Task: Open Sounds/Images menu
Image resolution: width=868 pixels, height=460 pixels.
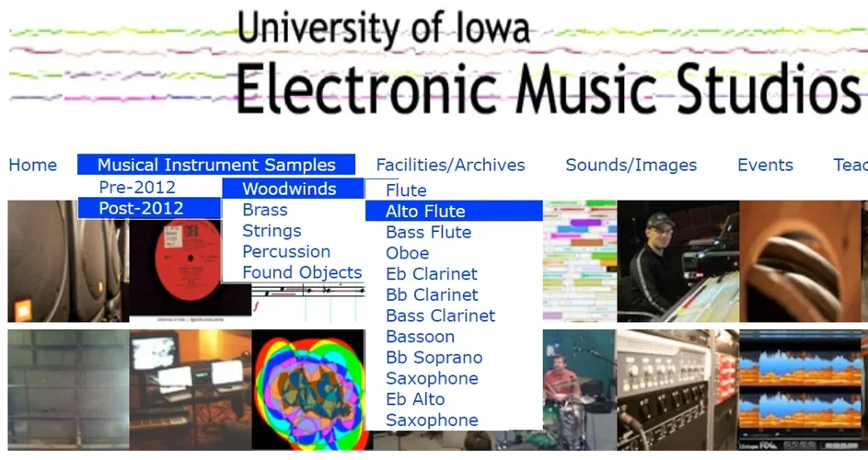Action: [x=631, y=165]
